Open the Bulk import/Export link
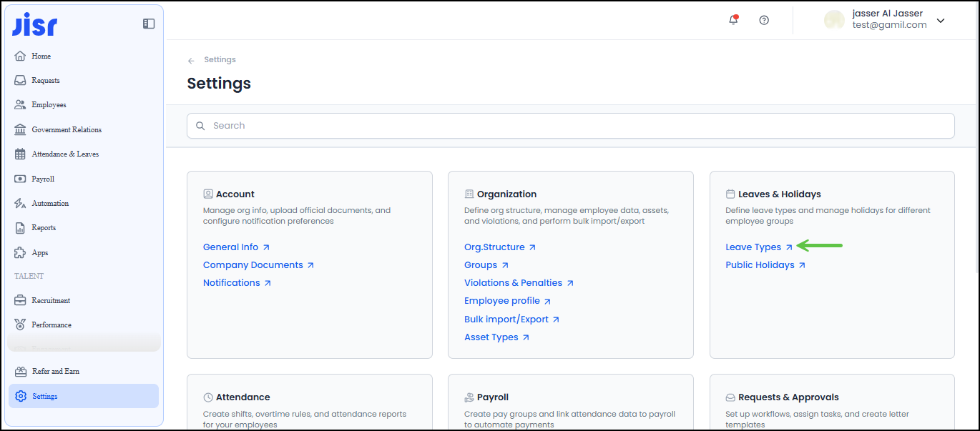Viewport: 980px width, 431px height. [x=506, y=319]
